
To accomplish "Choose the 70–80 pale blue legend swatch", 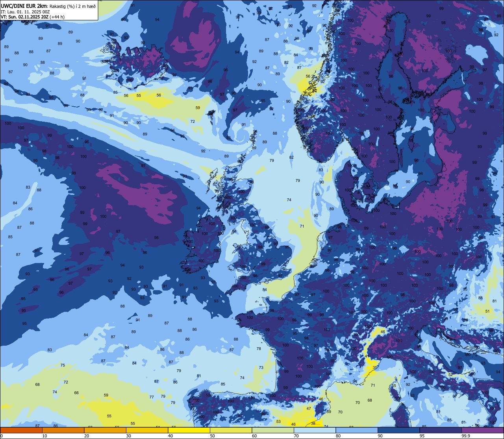I will 315,430.
